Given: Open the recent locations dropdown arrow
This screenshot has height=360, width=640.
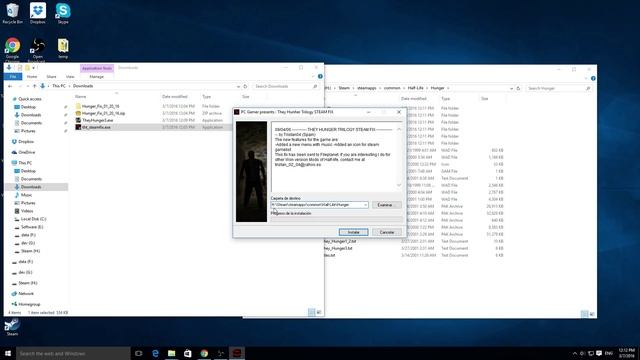Looking at the screenshot, I should [x=28, y=86].
